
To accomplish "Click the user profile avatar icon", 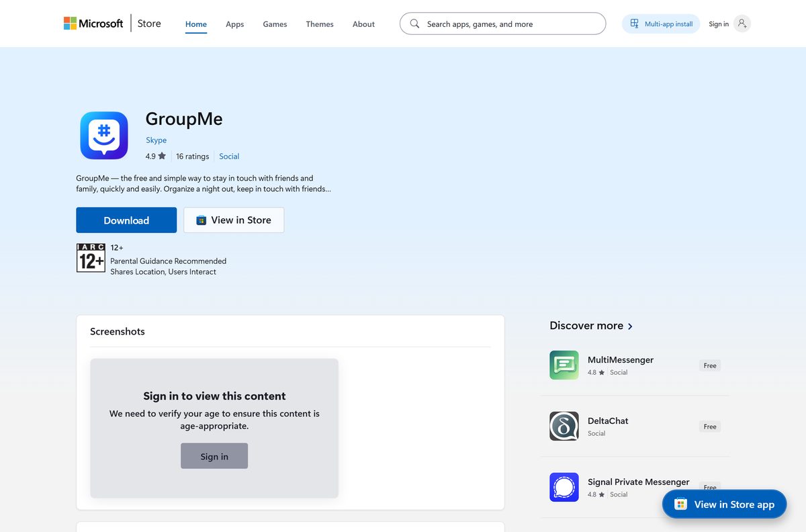I will (x=742, y=24).
